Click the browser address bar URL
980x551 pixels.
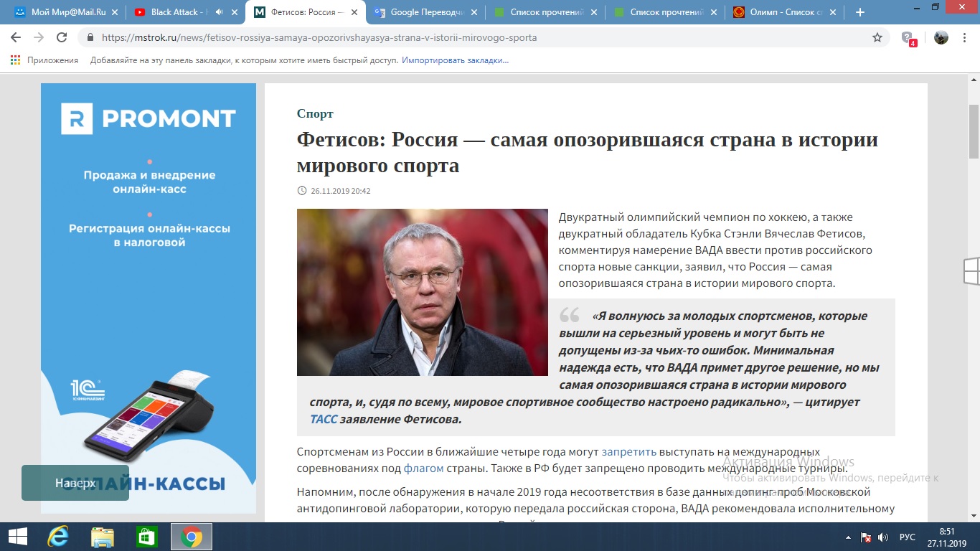[319, 38]
